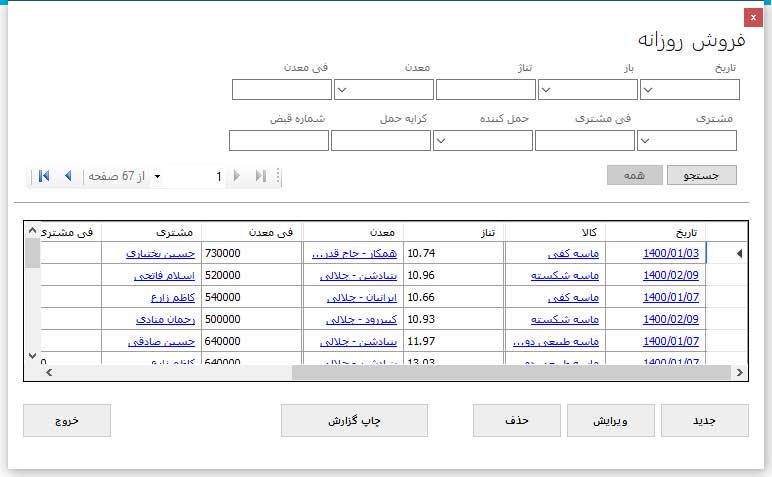Click the next page arrow in pager

click(x=237, y=176)
